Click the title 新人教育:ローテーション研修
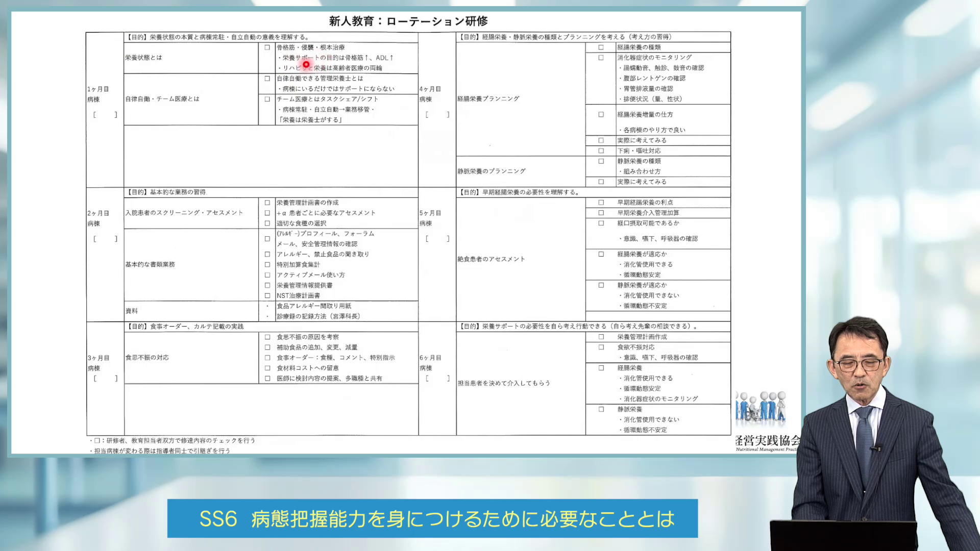 point(408,21)
